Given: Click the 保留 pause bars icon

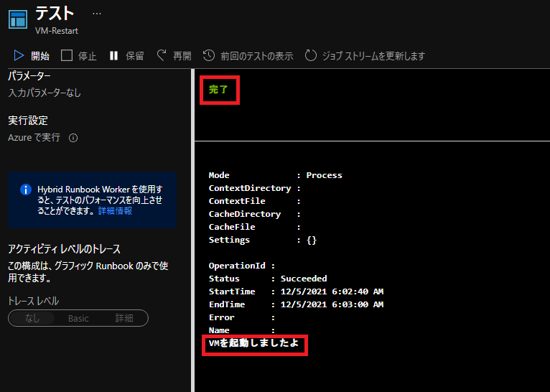Looking at the screenshot, I should 113,55.
